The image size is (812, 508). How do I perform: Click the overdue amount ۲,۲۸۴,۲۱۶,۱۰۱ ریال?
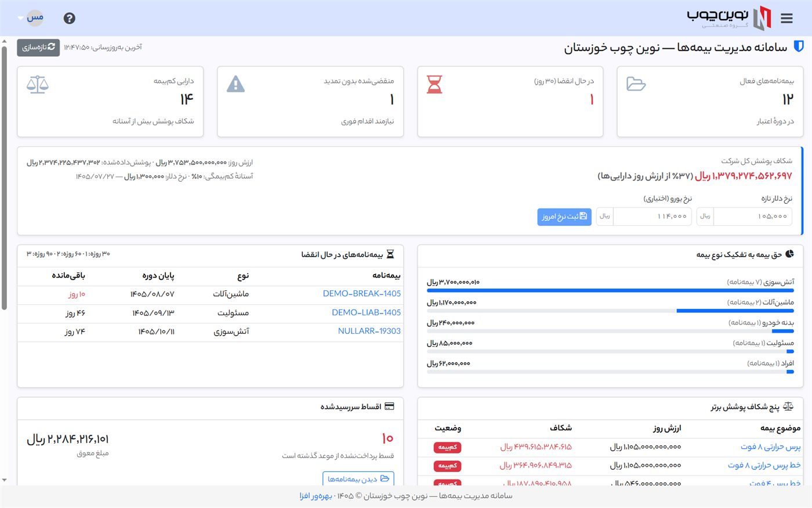(x=67, y=439)
